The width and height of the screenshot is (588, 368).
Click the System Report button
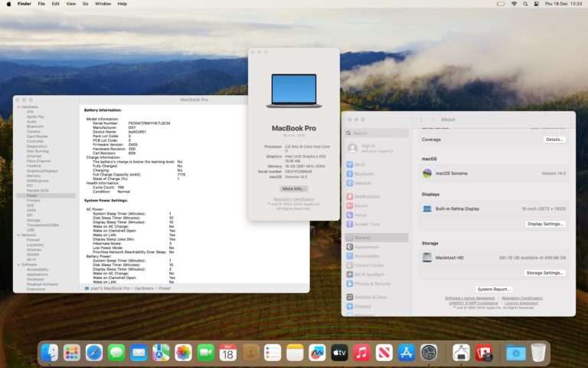(x=494, y=289)
